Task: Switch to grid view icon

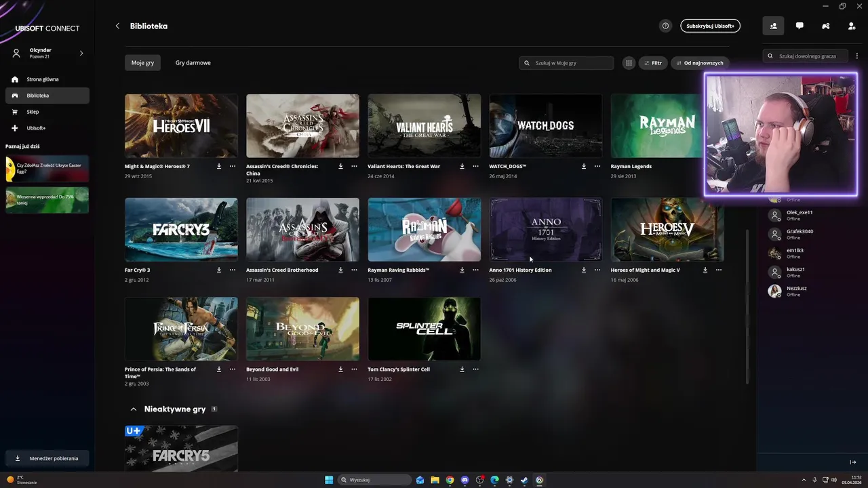Action: tap(629, 63)
